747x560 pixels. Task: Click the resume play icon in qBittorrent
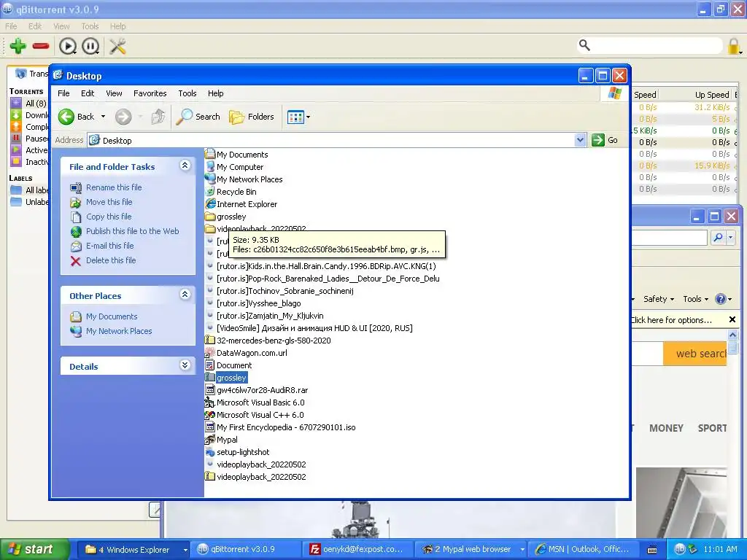(68, 46)
